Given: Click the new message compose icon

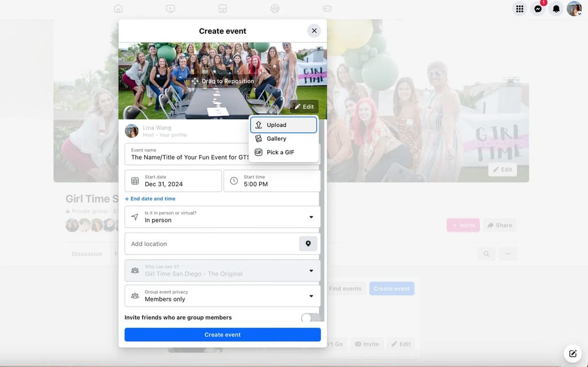Looking at the screenshot, I should 572,353.
